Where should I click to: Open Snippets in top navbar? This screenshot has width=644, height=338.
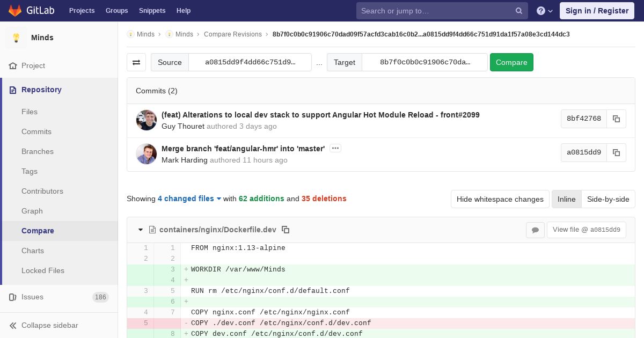click(152, 11)
